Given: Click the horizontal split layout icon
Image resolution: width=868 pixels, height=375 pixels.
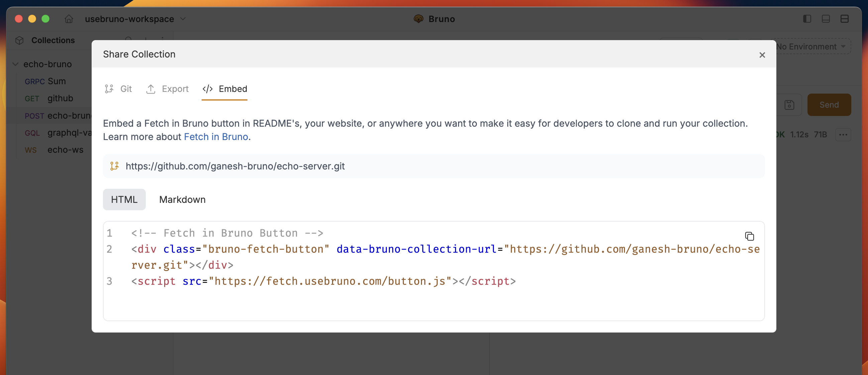Looking at the screenshot, I should point(844,19).
